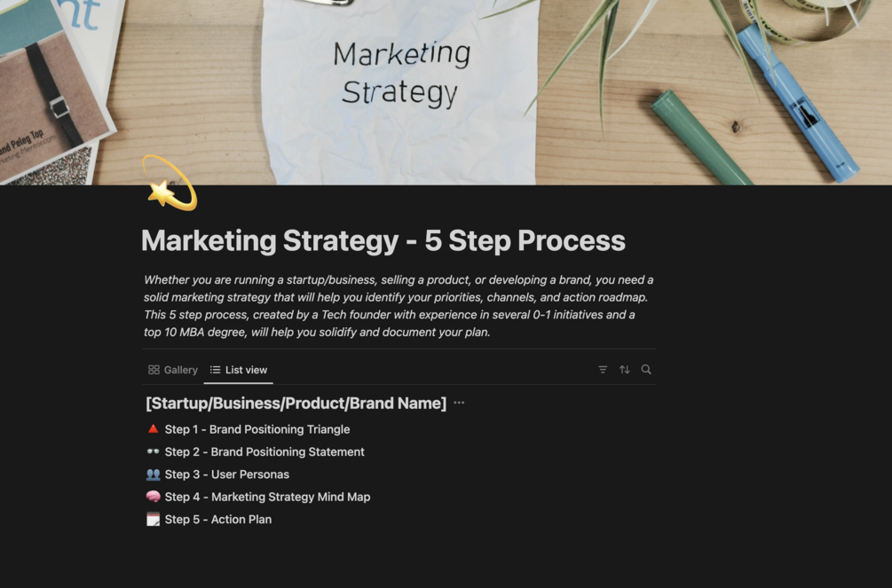
Task: Select the List view tab
Action: pos(239,370)
